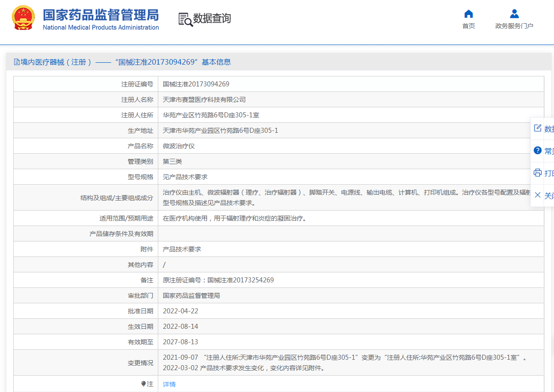Click the 其他内容 row label
Image resolution: width=554 pixels, height=392 pixels.
141,265
